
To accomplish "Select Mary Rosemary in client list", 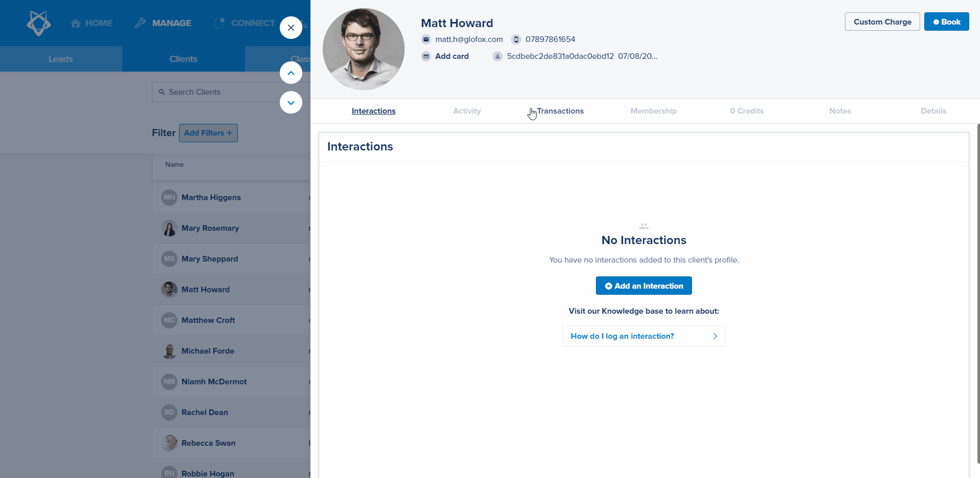I will click(210, 228).
